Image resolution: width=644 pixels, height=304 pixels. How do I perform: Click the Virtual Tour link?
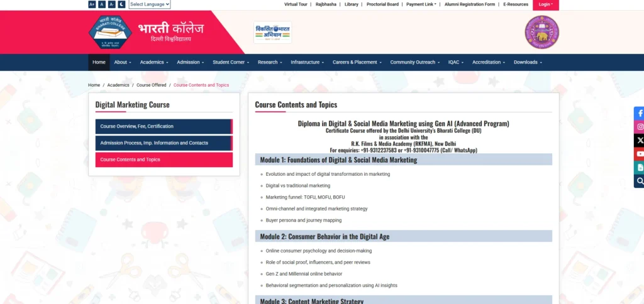coord(296,4)
